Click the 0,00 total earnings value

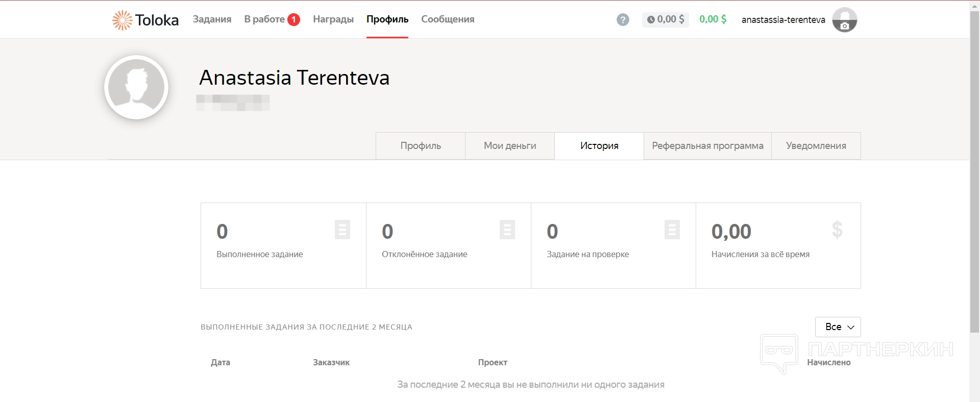pos(731,232)
